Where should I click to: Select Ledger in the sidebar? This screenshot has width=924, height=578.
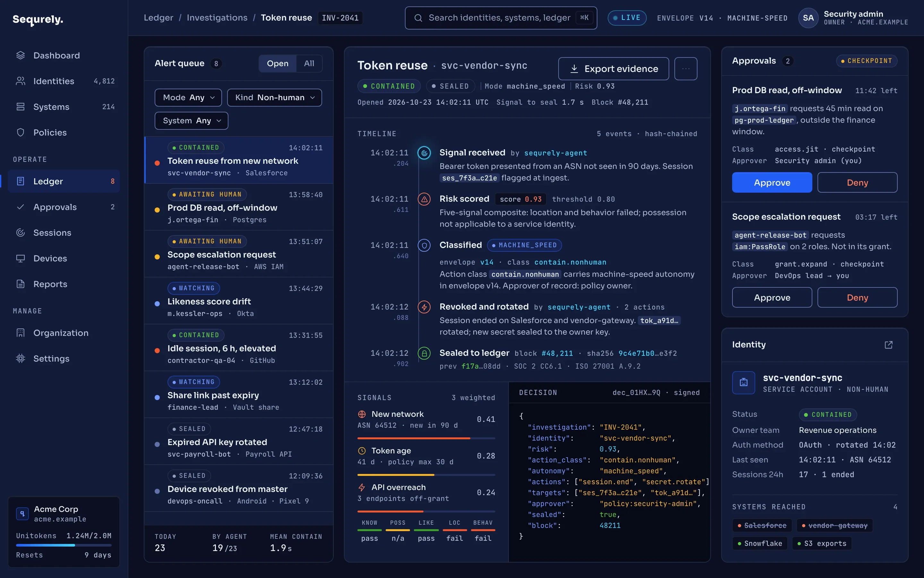(64, 181)
